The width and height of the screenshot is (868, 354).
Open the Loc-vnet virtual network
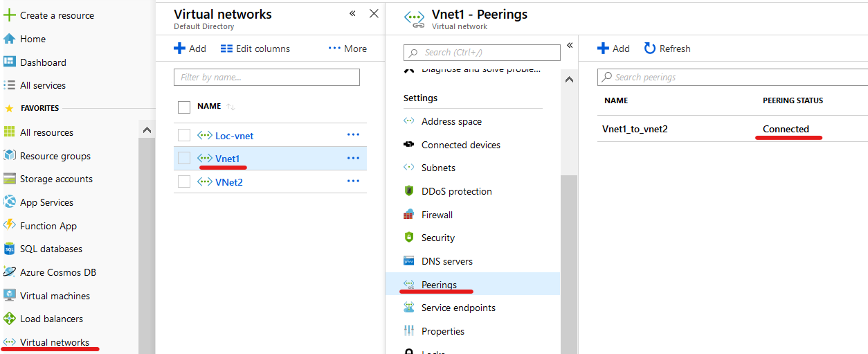(x=234, y=136)
